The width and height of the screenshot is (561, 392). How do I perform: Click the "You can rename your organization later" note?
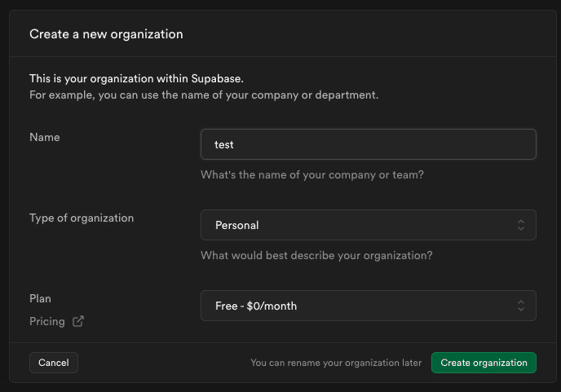[x=336, y=363]
